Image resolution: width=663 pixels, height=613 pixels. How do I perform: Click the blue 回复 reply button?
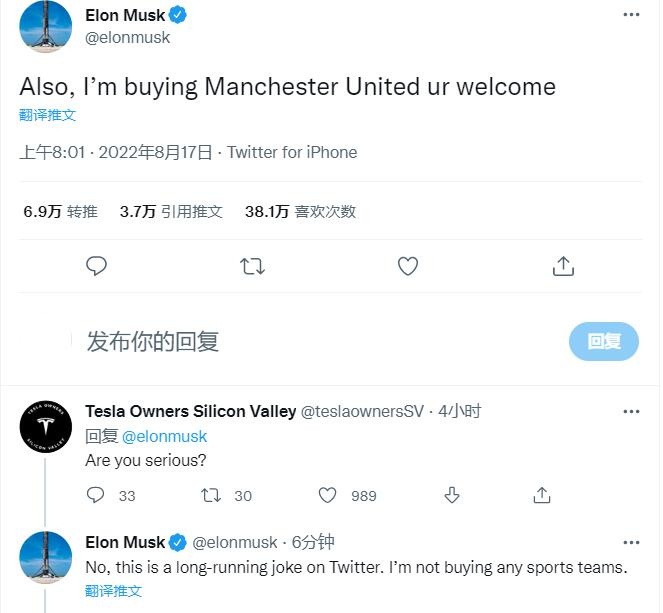tap(603, 342)
